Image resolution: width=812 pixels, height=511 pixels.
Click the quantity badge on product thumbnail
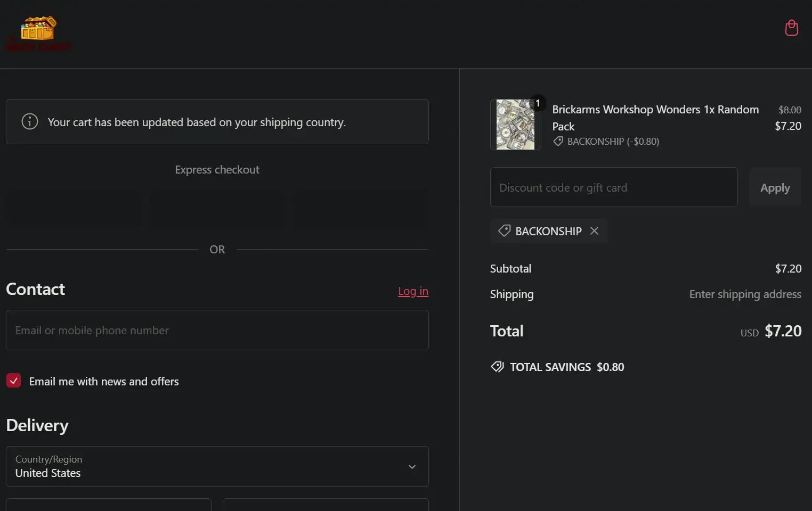tap(538, 103)
